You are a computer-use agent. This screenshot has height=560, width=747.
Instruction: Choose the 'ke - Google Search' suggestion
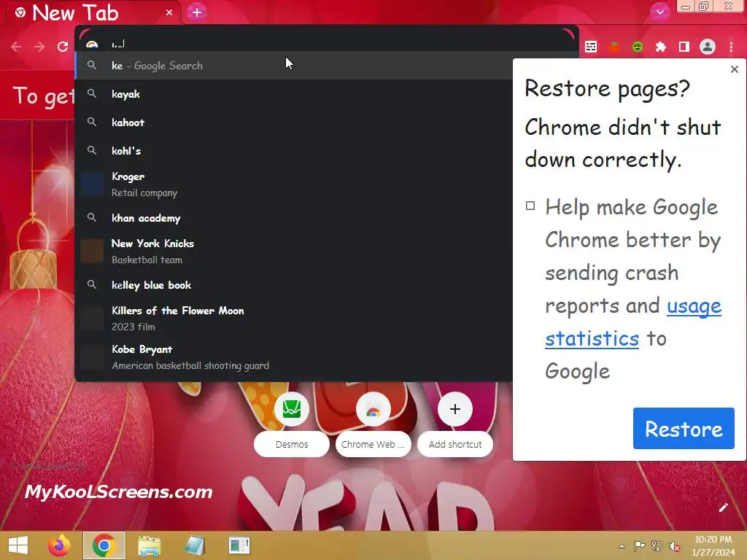(x=293, y=65)
